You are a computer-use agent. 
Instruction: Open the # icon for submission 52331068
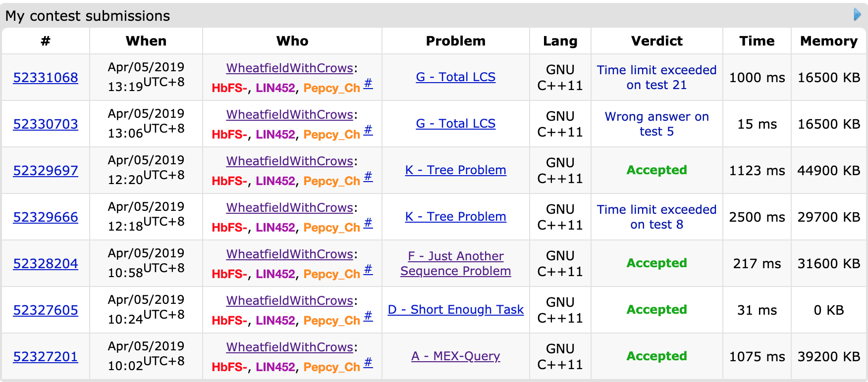click(368, 84)
